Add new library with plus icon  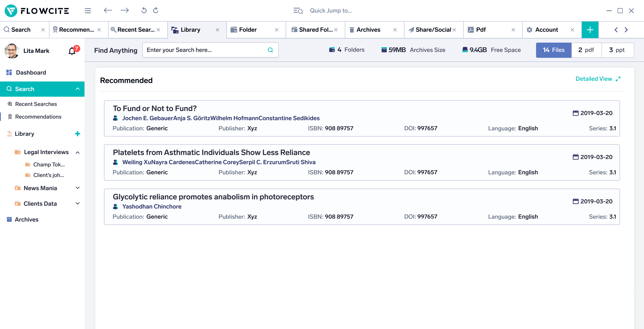(78, 134)
